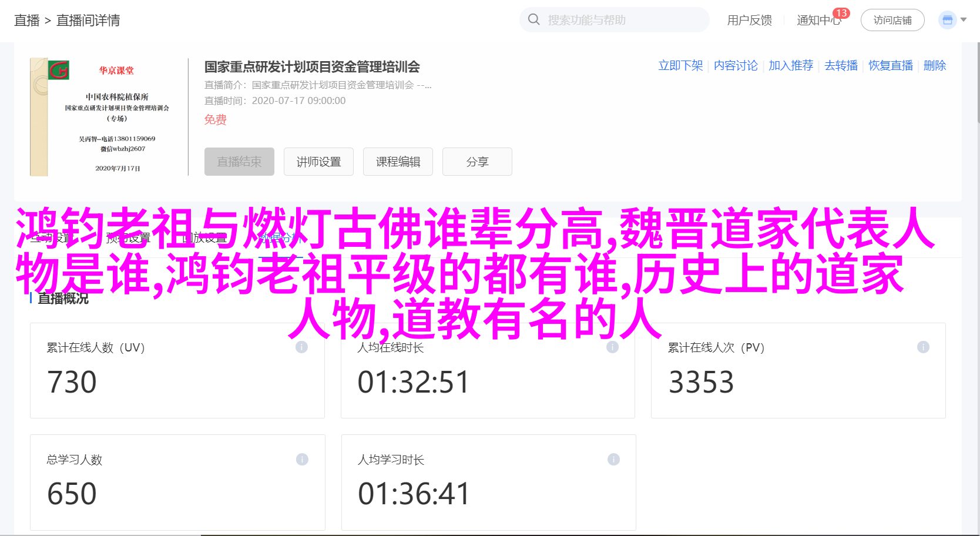The image size is (980, 536).
Task: Click the 删除 link
Action: point(935,65)
